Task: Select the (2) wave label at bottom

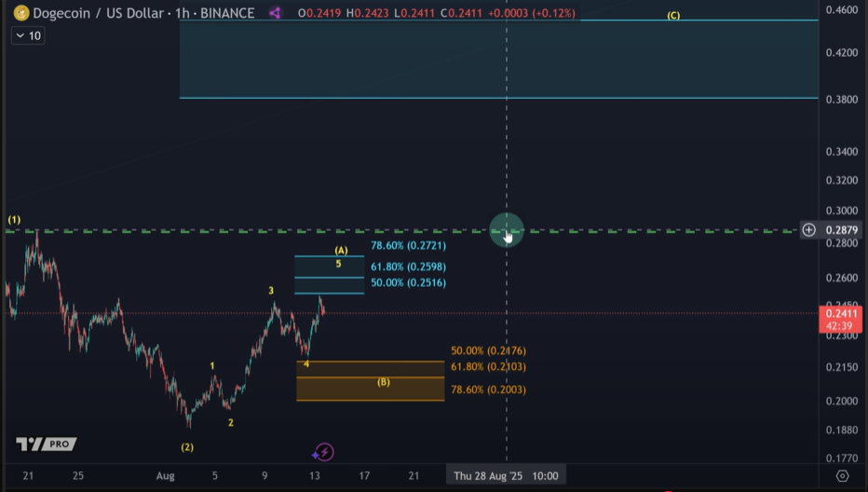Action: (187, 447)
